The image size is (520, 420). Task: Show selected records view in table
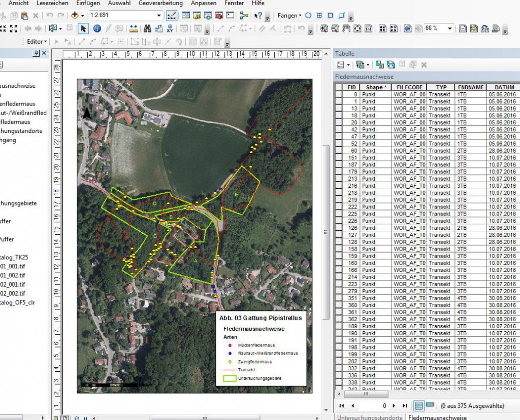pyautogui.click(x=430, y=405)
